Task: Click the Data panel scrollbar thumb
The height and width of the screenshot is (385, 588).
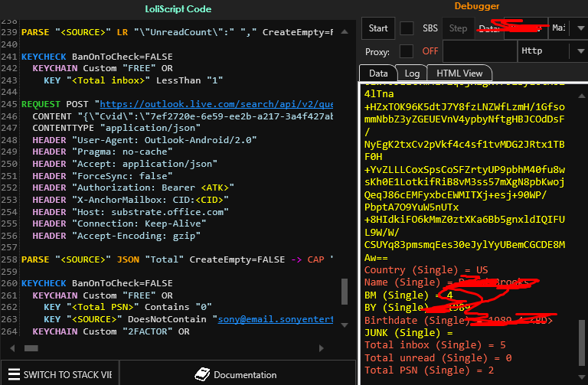Action: (x=582, y=343)
